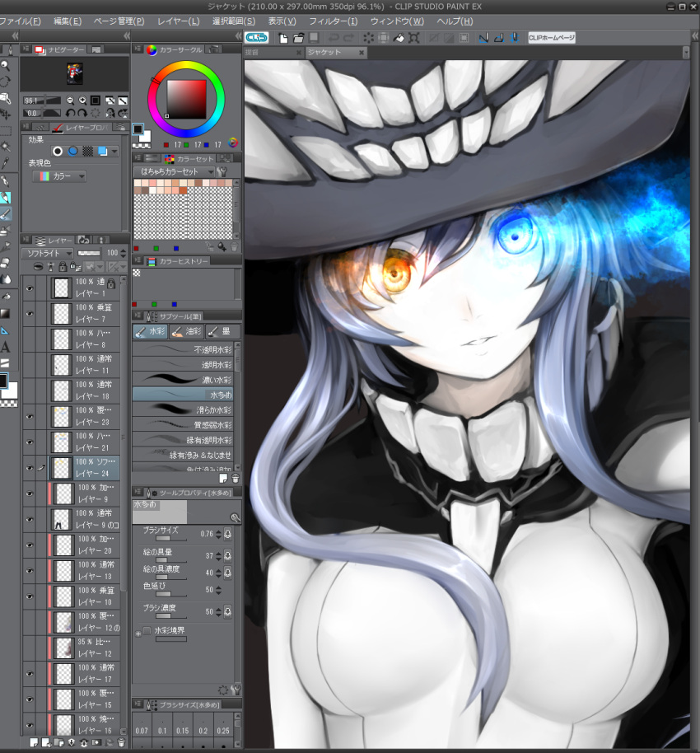Click the New file icon in command bar
This screenshot has width=700, height=753.
click(283, 37)
